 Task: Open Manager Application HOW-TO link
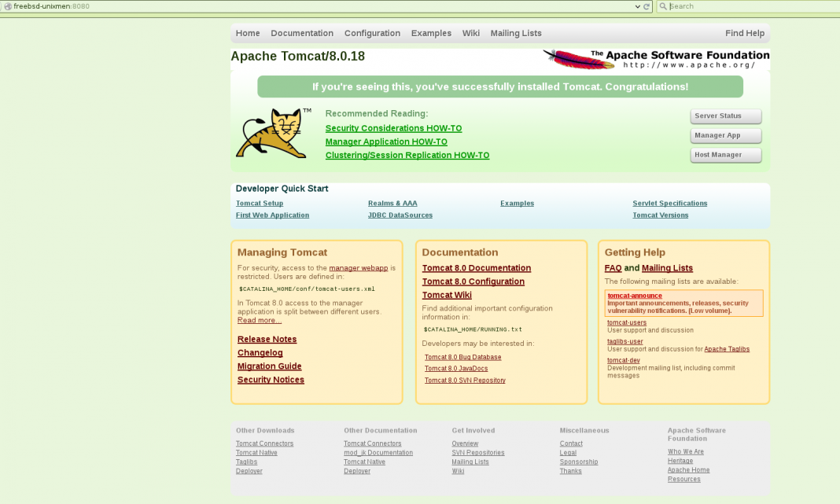pyautogui.click(x=386, y=142)
